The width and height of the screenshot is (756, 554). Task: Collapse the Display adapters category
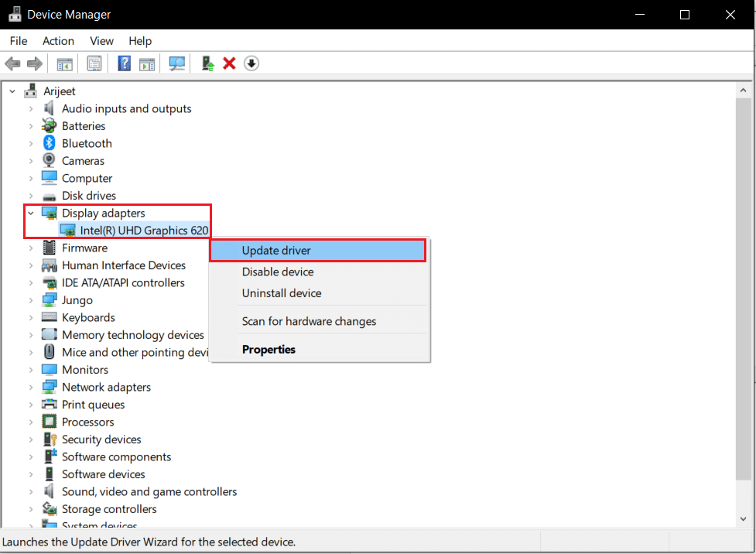tap(32, 213)
